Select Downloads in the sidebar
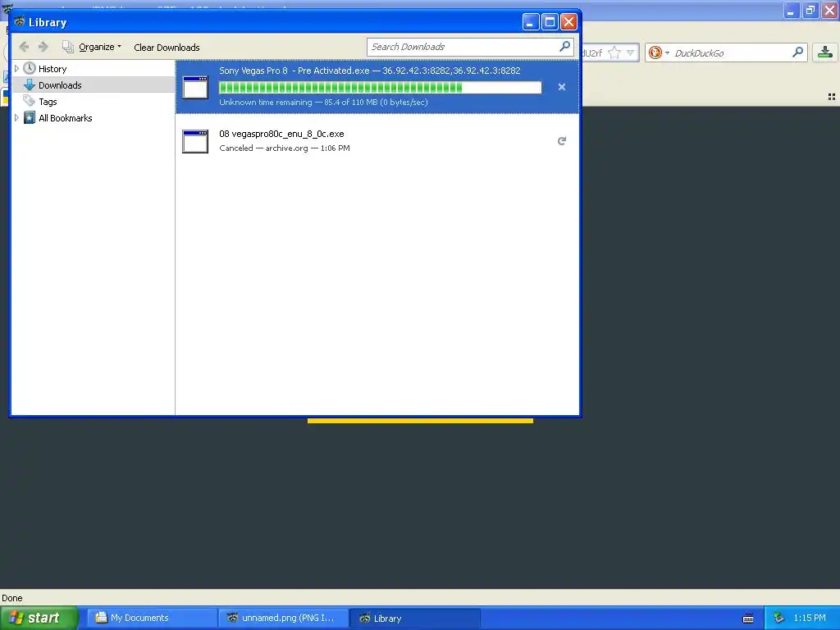840x630 pixels. [x=60, y=85]
